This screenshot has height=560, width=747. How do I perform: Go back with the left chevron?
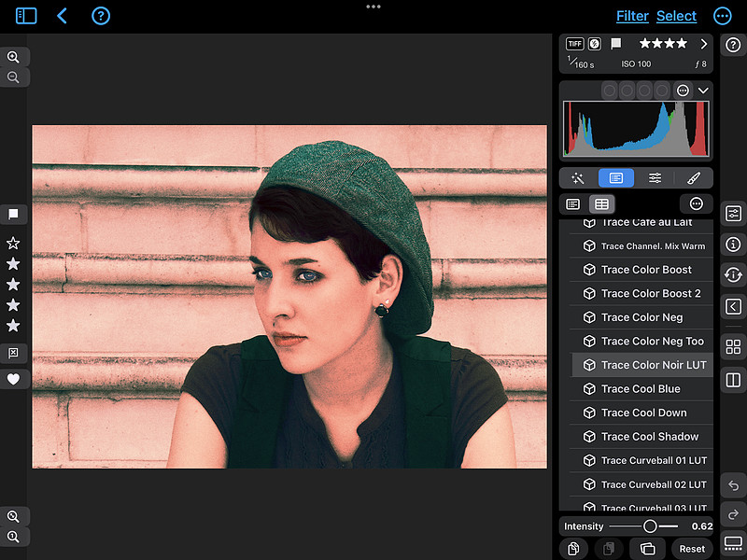(x=62, y=16)
